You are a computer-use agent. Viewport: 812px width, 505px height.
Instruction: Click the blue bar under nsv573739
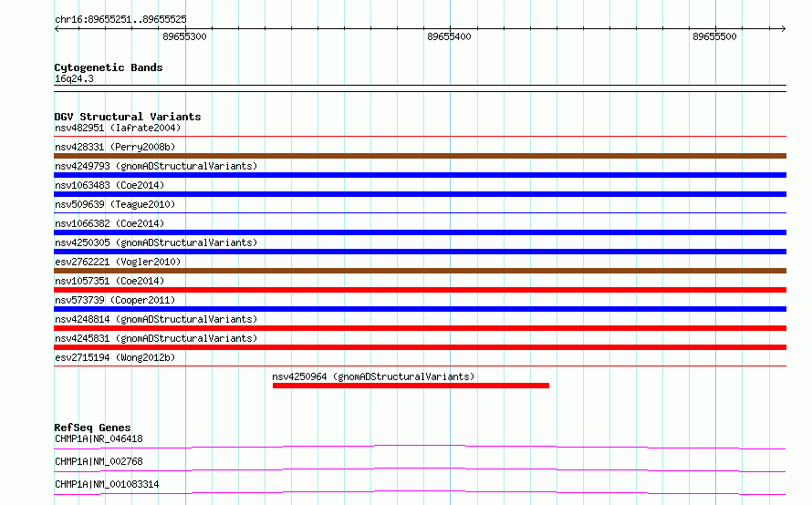420,309
